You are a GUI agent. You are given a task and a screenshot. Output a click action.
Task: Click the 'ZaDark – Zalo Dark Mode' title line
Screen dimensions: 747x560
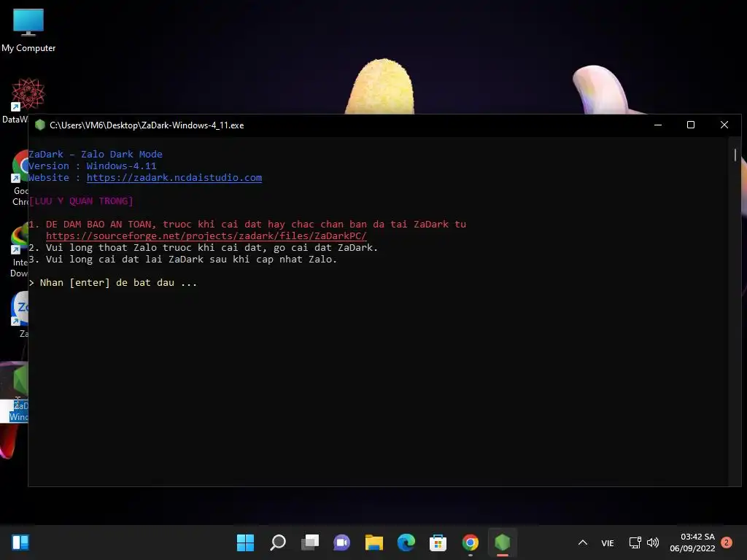(x=96, y=155)
